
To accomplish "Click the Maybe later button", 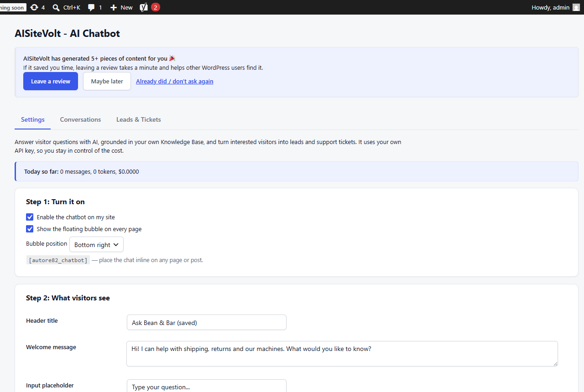I will tap(107, 81).
